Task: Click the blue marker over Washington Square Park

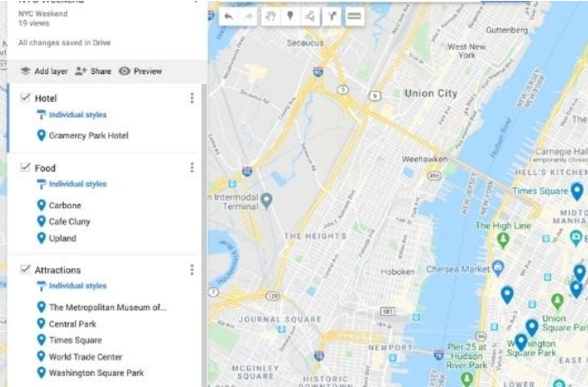Action: point(521,342)
